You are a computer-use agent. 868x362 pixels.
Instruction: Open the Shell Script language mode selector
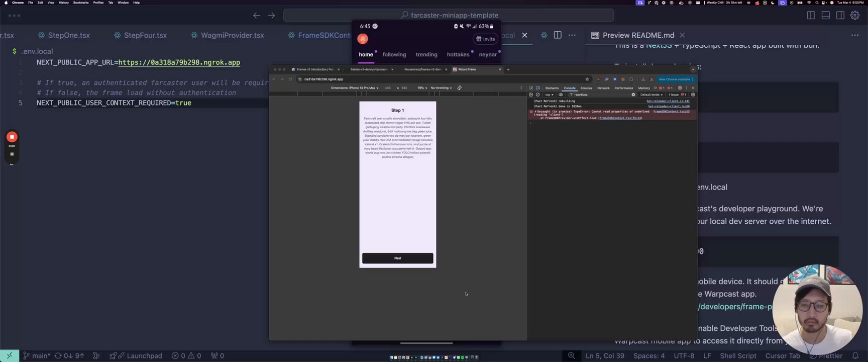[738, 355]
